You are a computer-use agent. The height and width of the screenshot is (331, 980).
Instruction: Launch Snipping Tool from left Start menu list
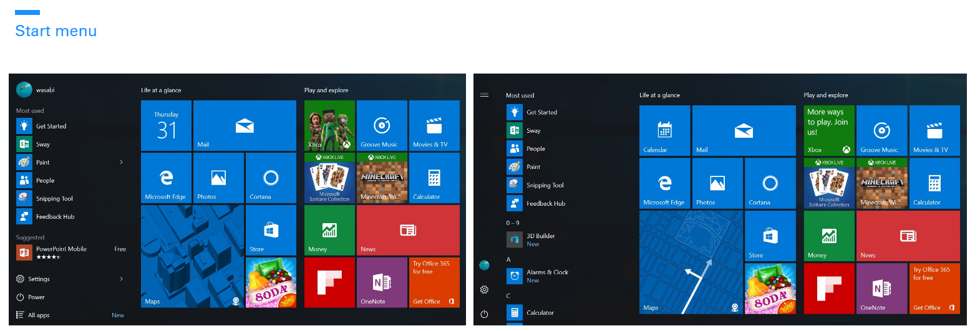71,198
